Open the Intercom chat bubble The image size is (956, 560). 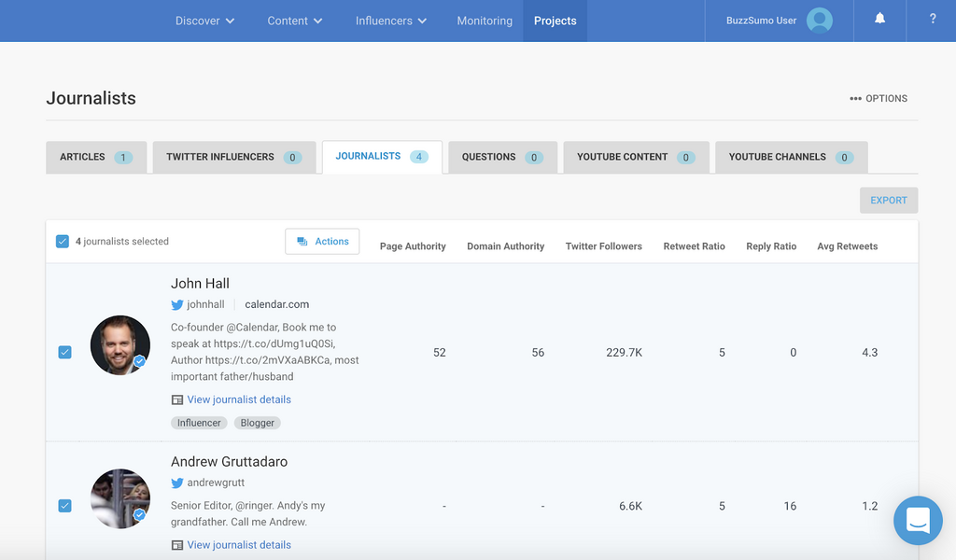917,520
